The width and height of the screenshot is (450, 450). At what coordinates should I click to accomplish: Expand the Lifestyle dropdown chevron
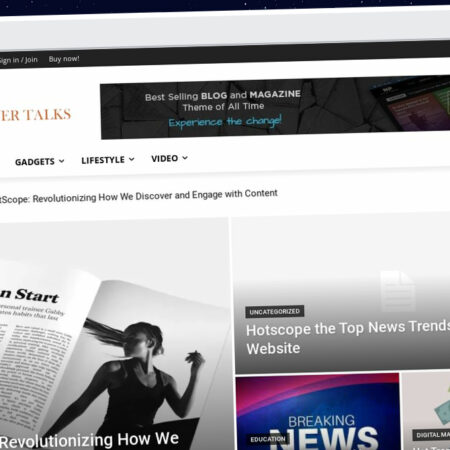pyautogui.click(x=132, y=159)
